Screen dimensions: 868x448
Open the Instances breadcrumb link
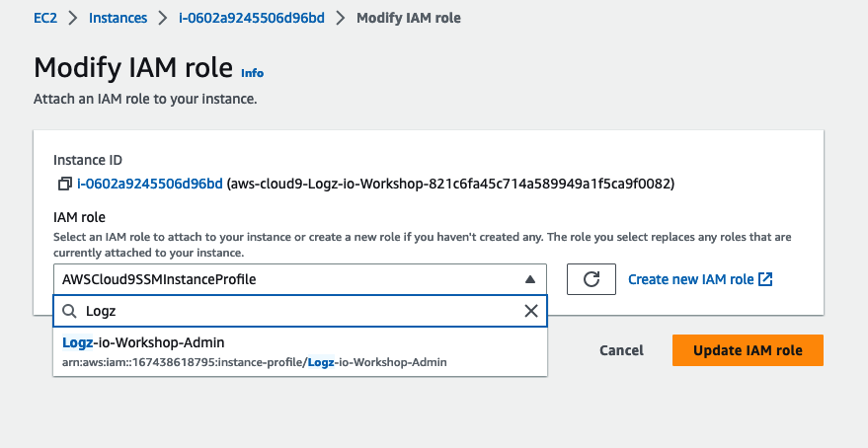coord(118,18)
